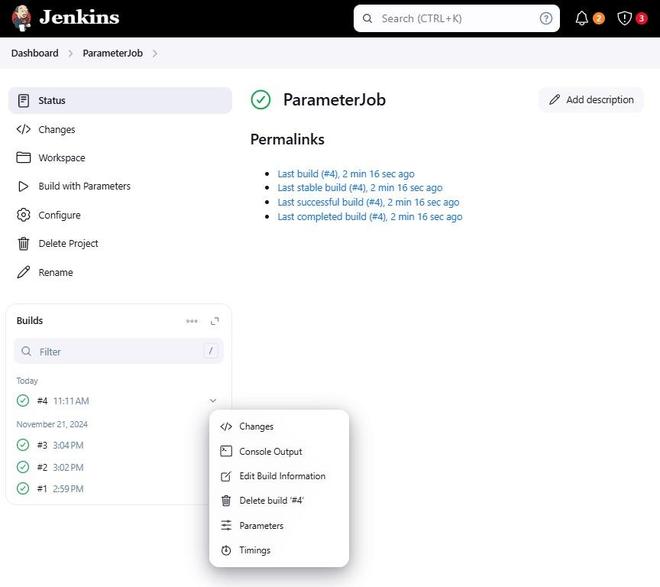This screenshot has height=587, width=660.
Task: Open Build with Parameters sidebar link
Action: point(120,186)
